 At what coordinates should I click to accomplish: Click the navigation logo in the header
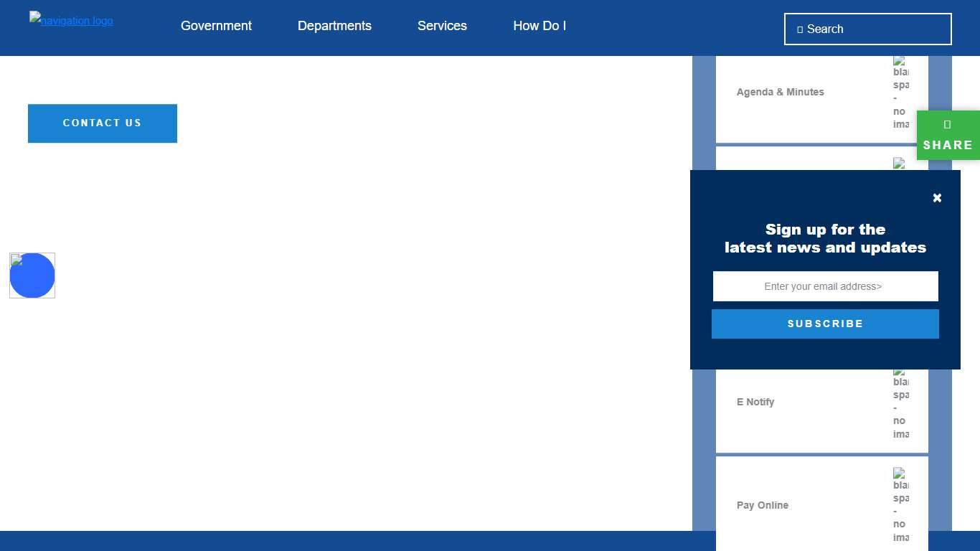71,21
